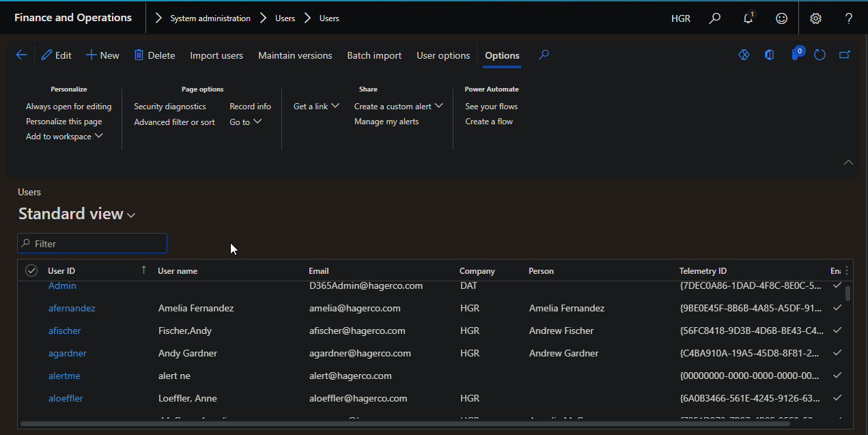The height and width of the screenshot is (435, 868).
Task: Click the HGR company picker
Action: pos(681,18)
